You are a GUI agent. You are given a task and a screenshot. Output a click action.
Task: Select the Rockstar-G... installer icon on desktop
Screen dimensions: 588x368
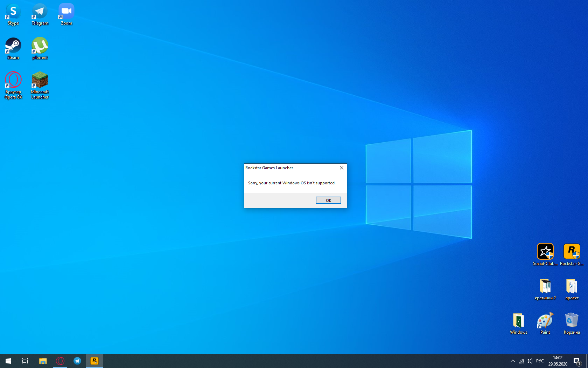(x=572, y=255)
